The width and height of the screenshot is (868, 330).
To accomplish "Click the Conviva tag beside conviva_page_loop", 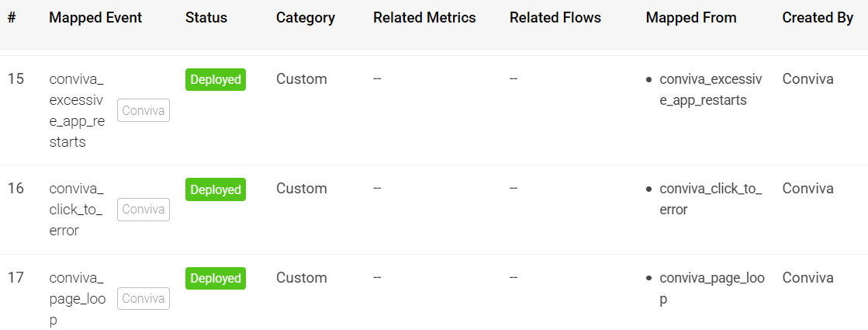I will click(x=144, y=299).
